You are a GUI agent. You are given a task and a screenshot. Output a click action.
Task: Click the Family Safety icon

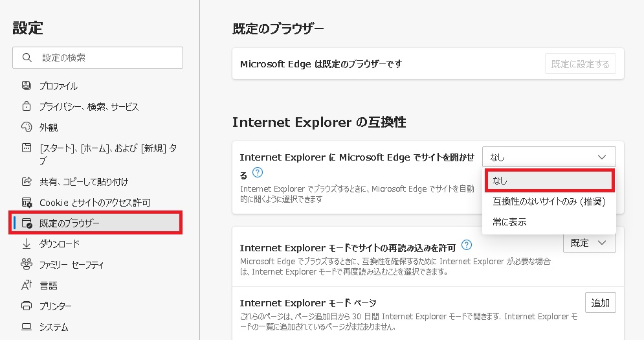point(27,264)
